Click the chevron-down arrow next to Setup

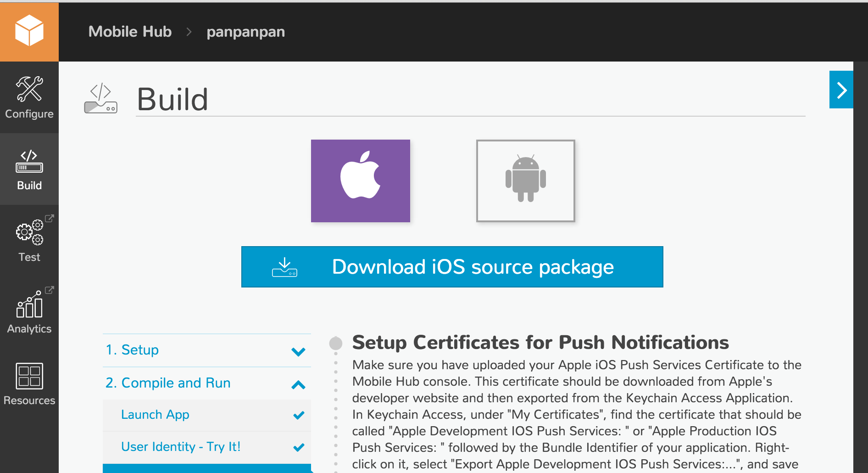pos(298,352)
